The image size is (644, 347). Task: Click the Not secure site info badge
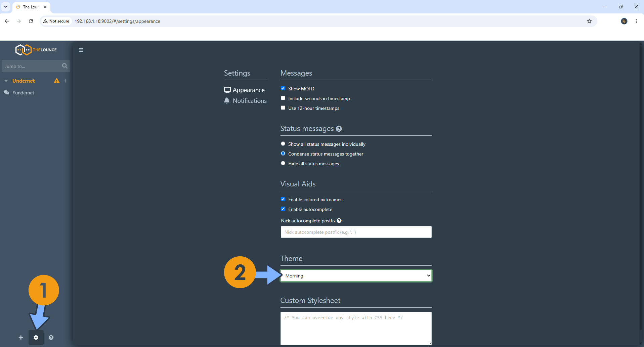click(x=56, y=21)
